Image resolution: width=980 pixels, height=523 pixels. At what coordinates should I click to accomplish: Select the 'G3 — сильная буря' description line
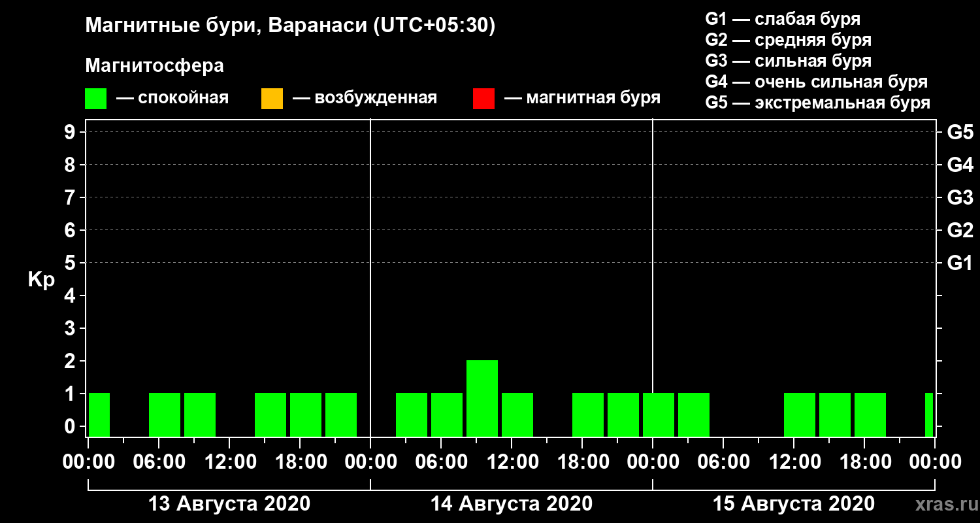[x=789, y=61]
